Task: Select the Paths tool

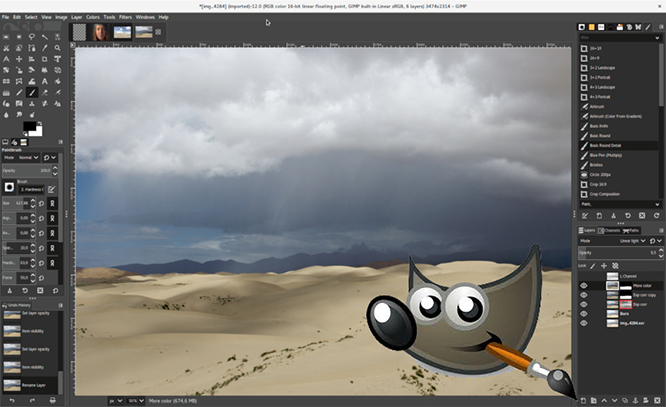Action: pyautogui.click(x=31, y=48)
